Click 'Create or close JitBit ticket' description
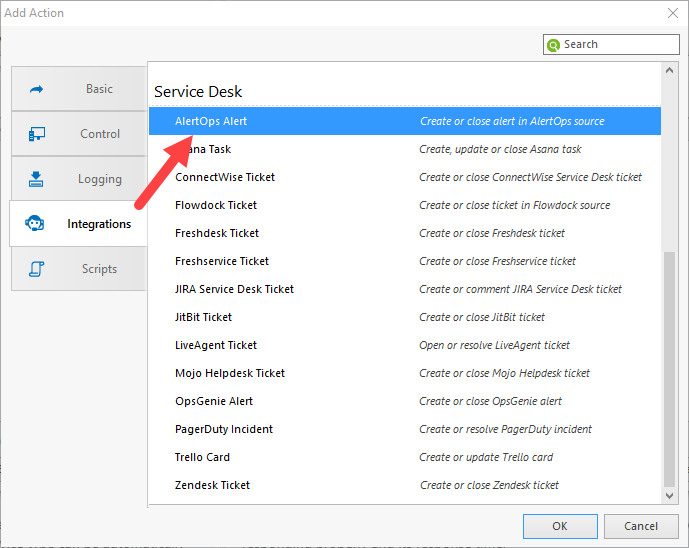689x548 pixels. (482, 317)
